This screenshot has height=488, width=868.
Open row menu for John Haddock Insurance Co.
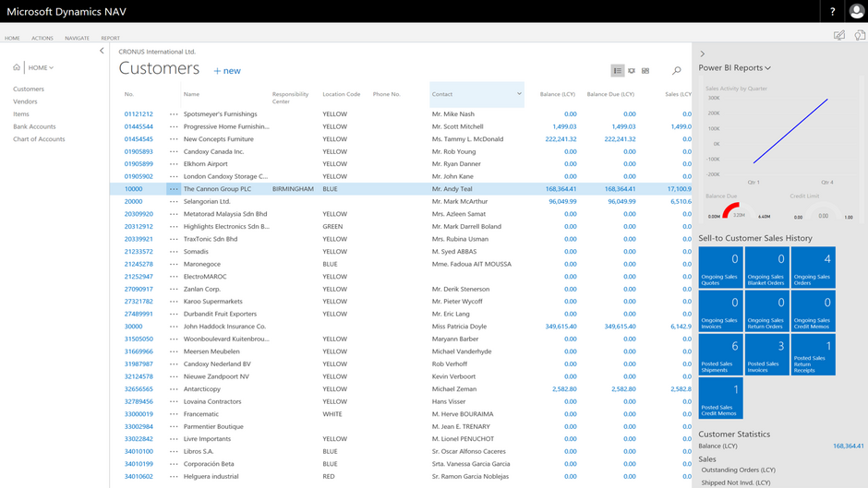coord(174,327)
